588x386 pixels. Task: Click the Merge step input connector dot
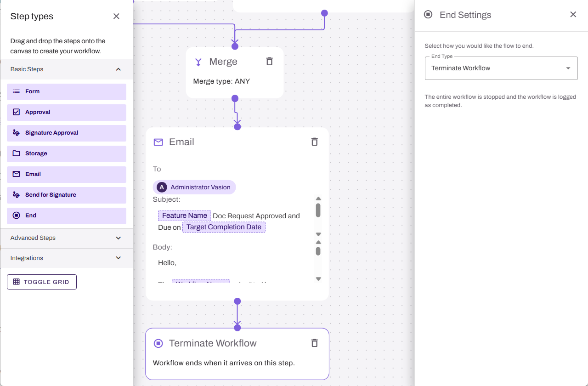click(235, 46)
